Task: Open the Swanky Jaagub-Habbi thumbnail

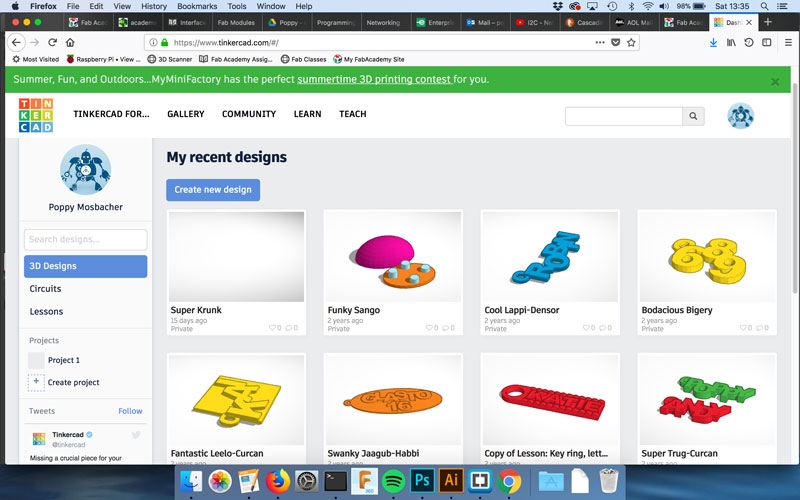Action: coord(393,400)
